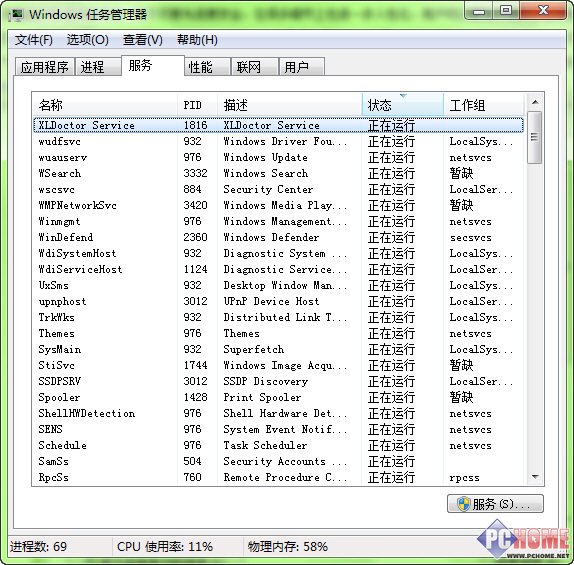
Task: Switch to the 用户 tab
Action: (302, 67)
